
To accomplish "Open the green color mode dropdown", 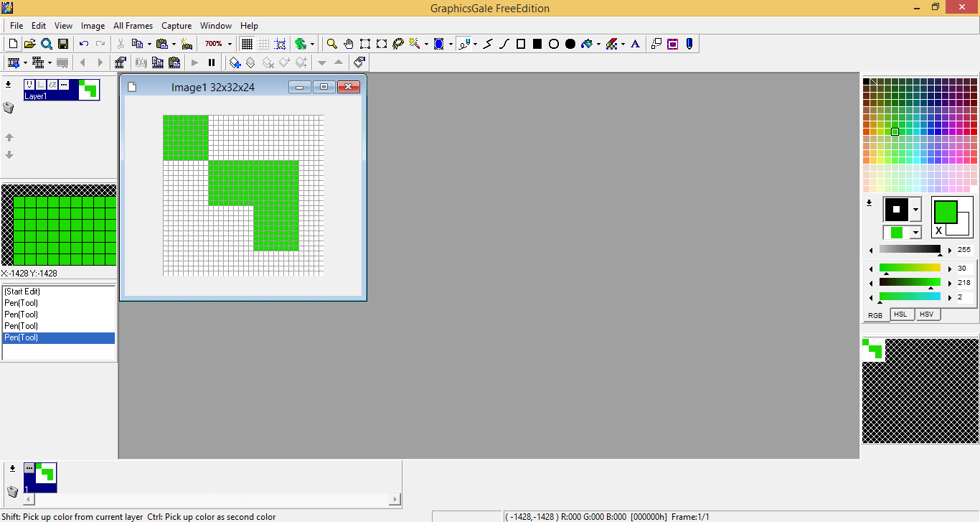I will pos(915,233).
